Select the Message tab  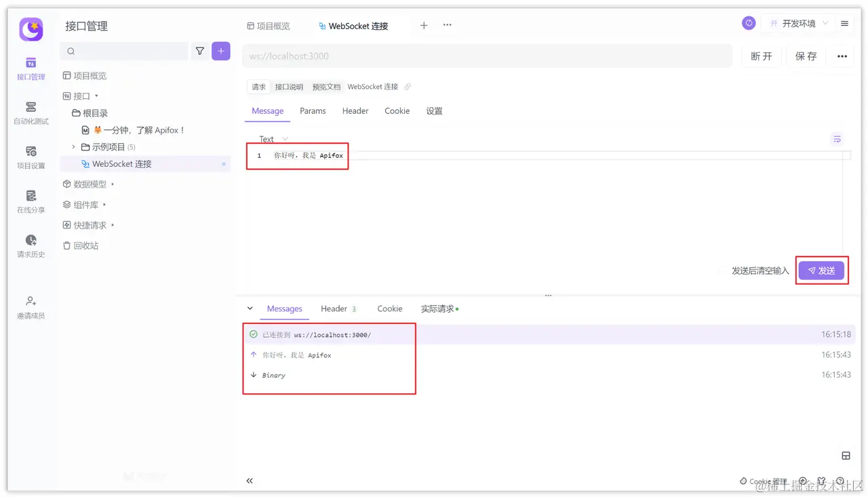[x=267, y=111]
